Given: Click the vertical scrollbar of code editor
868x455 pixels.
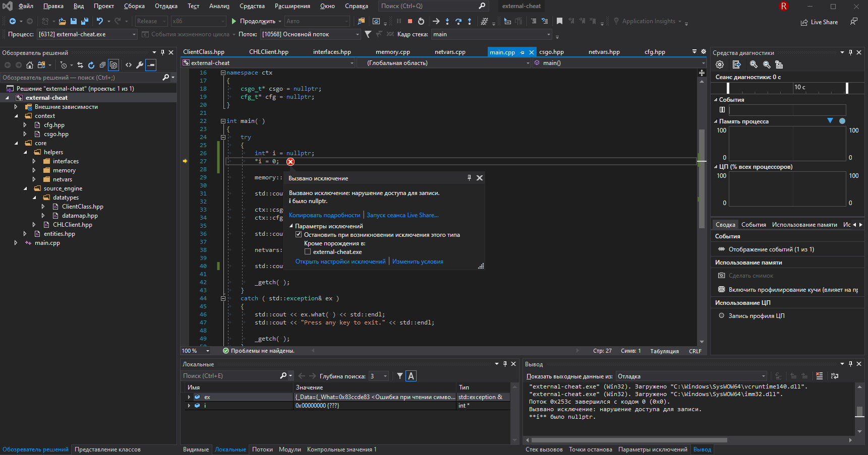Looking at the screenshot, I should click(x=702, y=178).
